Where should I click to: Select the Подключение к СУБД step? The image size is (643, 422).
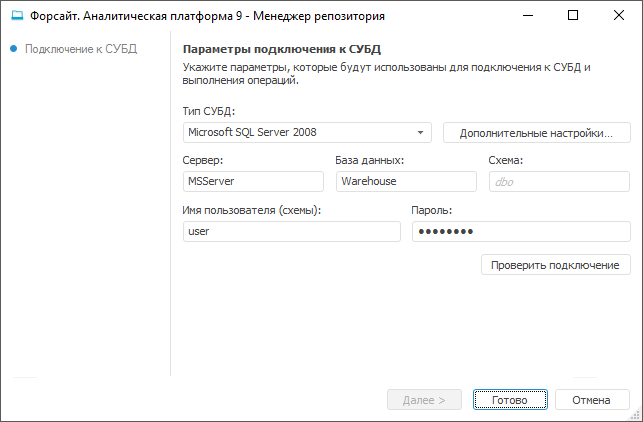pos(81,48)
